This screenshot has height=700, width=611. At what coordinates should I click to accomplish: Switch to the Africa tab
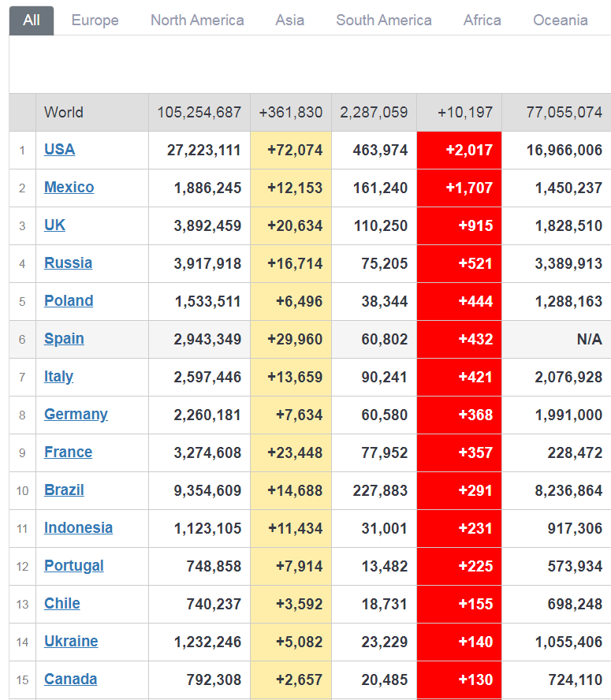(482, 20)
